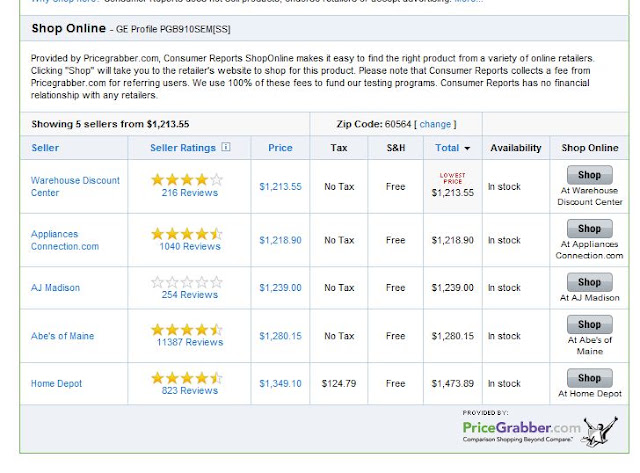
Task: Click Appliances Connection.com star rating
Action: click(x=187, y=234)
